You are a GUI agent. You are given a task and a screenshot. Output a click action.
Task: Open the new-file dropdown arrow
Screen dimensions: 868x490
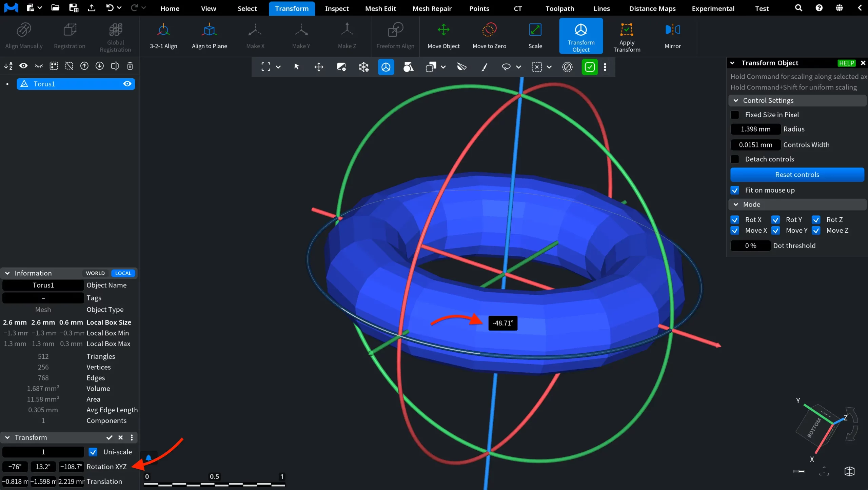point(40,8)
